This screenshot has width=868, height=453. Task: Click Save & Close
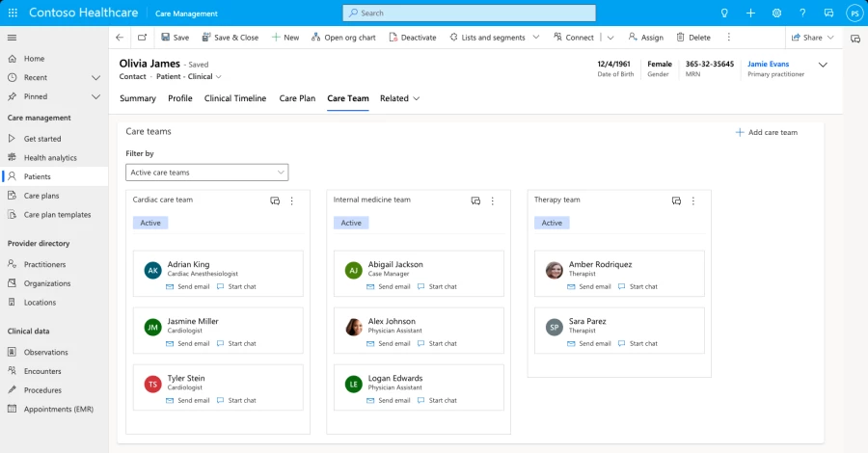coord(230,37)
